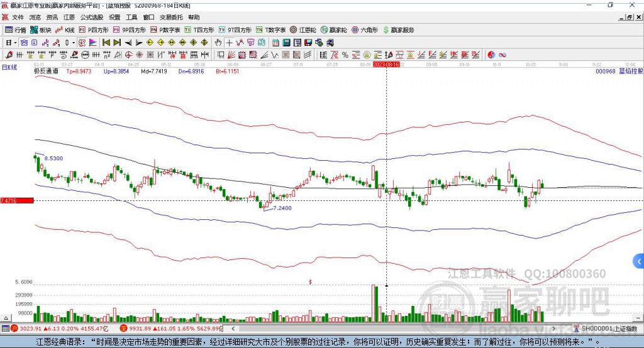The image size is (644, 348).
Task: Open the 六角形 hexagon tool
Action: click(x=365, y=30)
